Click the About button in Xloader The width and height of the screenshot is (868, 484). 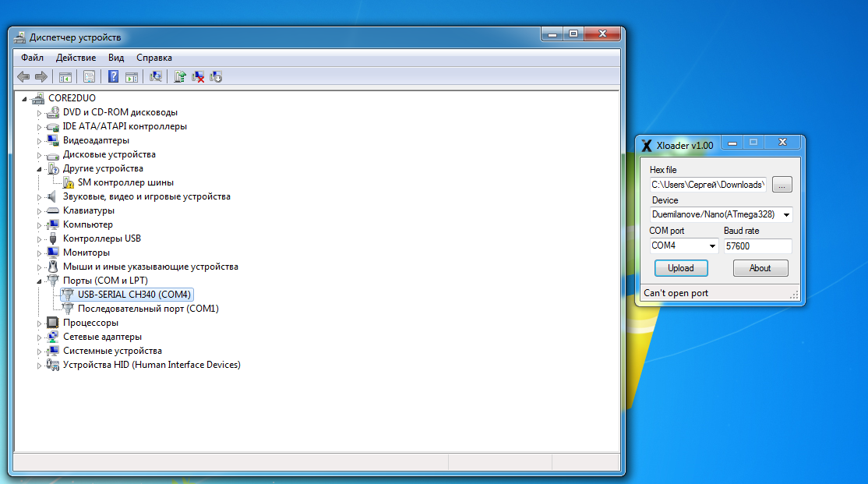pyautogui.click(x=760, y=268)
